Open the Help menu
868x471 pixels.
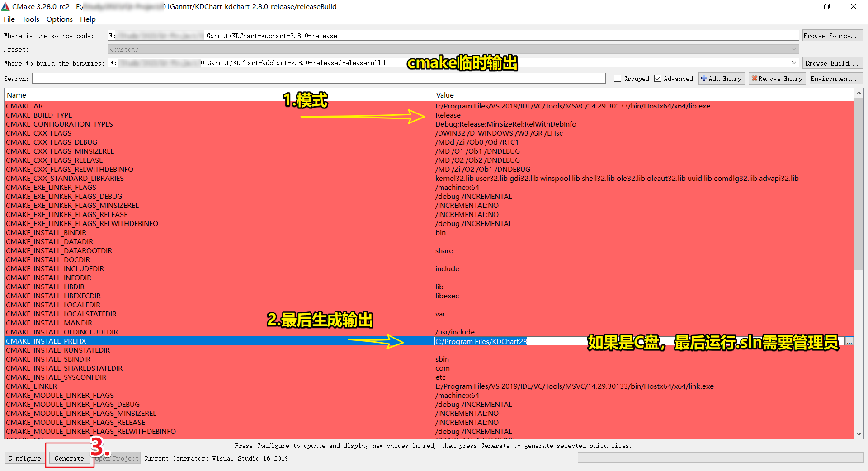point(88,19)
